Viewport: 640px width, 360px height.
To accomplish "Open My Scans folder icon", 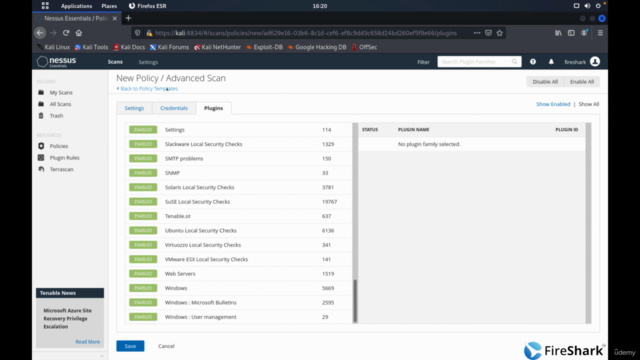I will (41, 93).
